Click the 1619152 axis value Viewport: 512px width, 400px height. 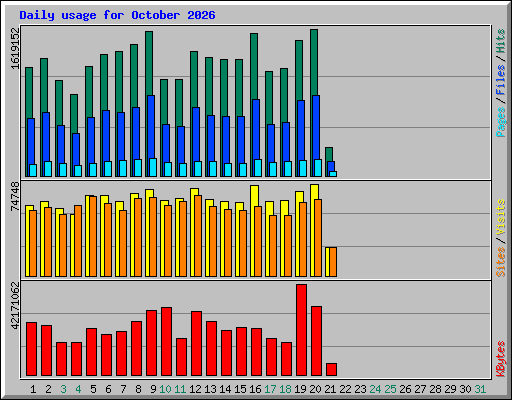[x=15, y=49]
